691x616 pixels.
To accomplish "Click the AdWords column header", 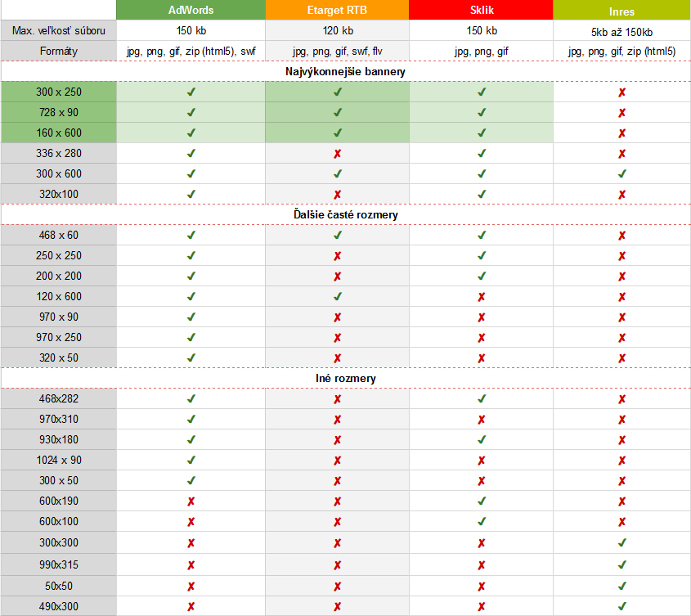I will tap(191, 10).
